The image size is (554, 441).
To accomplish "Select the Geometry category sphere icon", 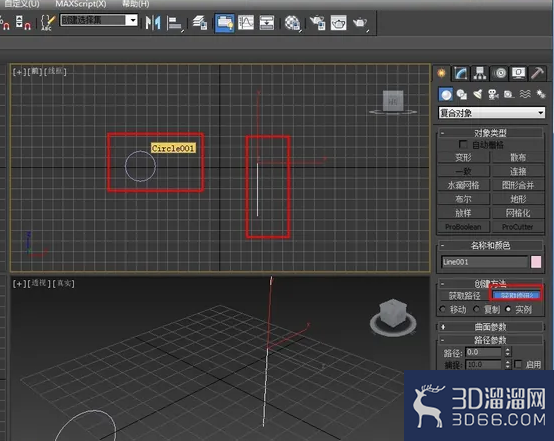I will click(446, 95).
